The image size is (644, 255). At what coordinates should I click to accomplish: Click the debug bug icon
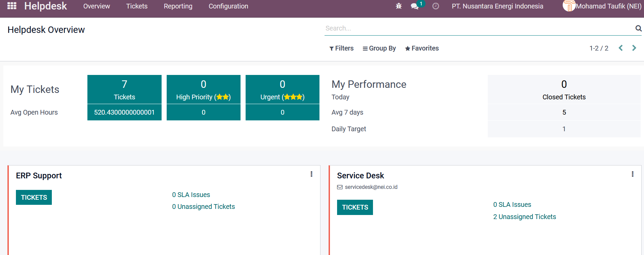(x=399, y=6)
